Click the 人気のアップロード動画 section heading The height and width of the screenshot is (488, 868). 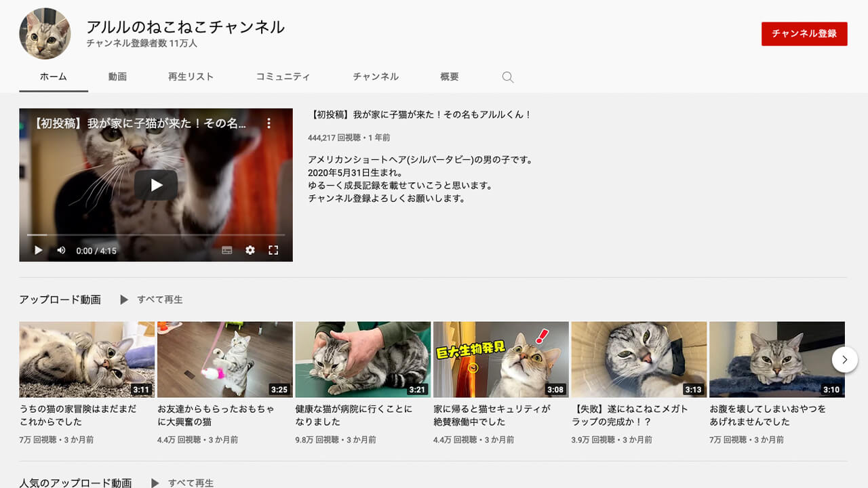(75, 483)
